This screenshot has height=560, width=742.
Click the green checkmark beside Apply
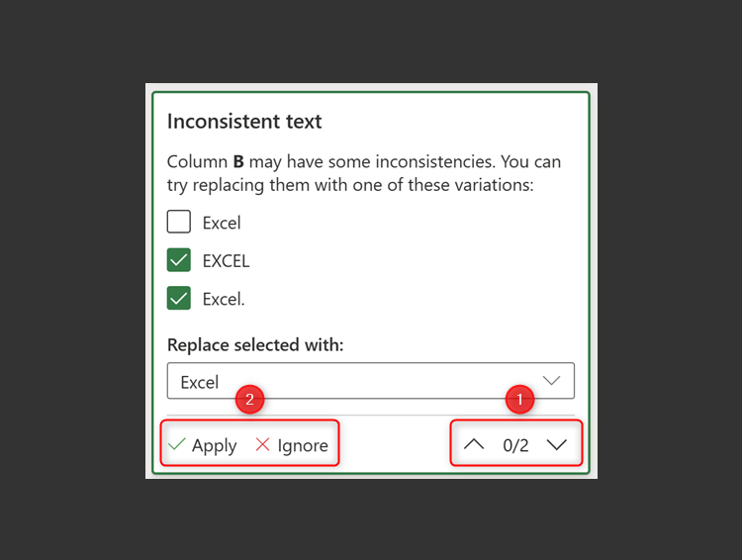[177, 445]
